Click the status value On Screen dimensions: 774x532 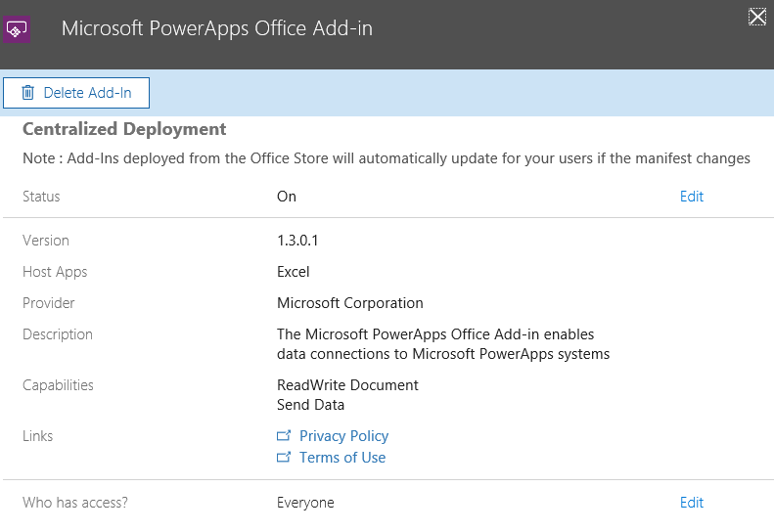point(287,197)
